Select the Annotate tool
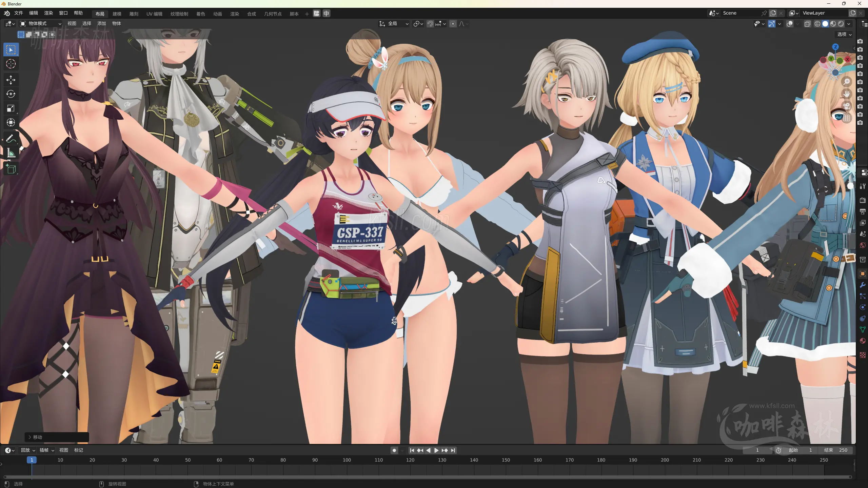868x488 pixels. point(11,138)
